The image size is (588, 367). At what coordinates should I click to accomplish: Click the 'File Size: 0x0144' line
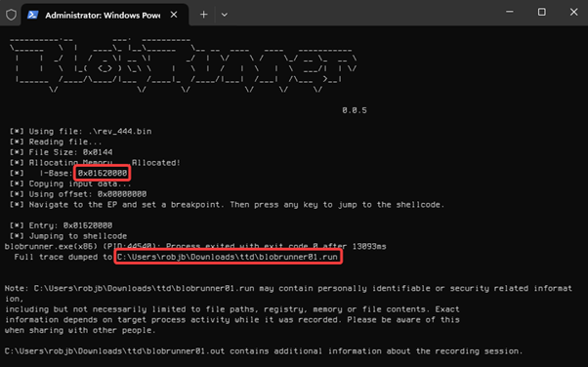[62, 152]
